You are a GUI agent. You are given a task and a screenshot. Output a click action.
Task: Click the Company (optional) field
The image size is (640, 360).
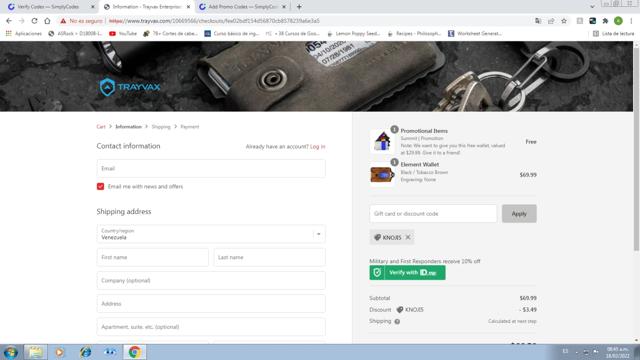pos(211,281)
